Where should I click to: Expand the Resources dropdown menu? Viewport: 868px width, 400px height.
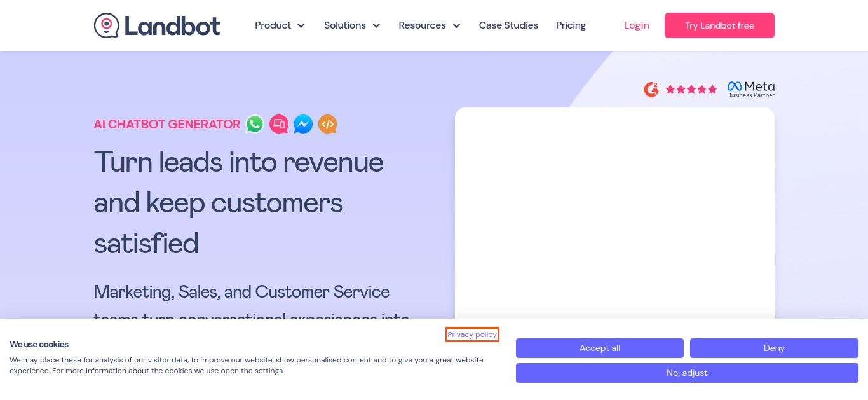click(x=430, y=25)
